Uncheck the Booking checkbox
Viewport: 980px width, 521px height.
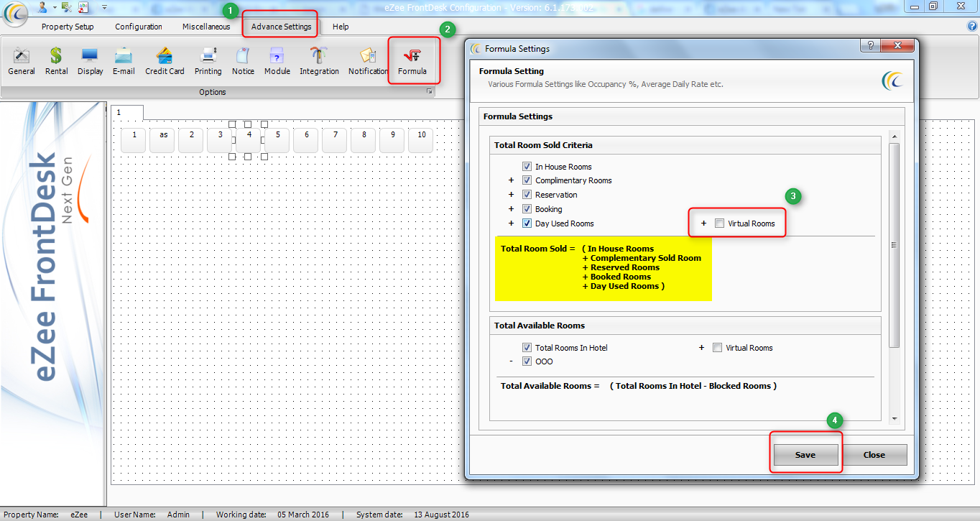[527, 209]
